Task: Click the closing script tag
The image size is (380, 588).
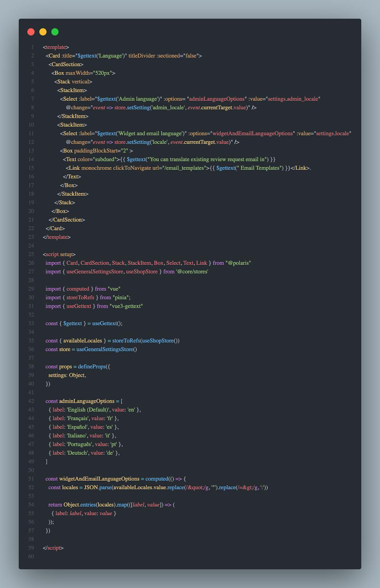Action: (53, 548)
